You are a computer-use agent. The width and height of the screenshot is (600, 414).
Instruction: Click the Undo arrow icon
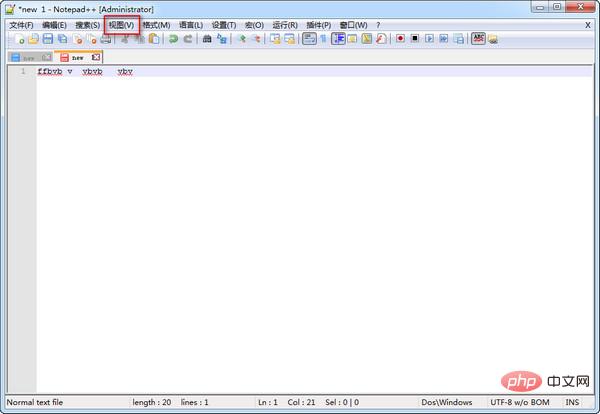pos(173,39)
